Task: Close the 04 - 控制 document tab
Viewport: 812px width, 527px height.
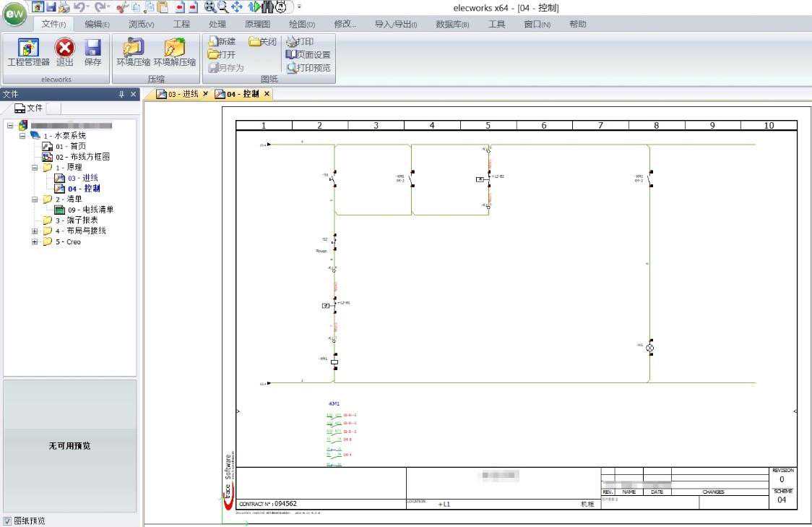Action: coord(267,94)
